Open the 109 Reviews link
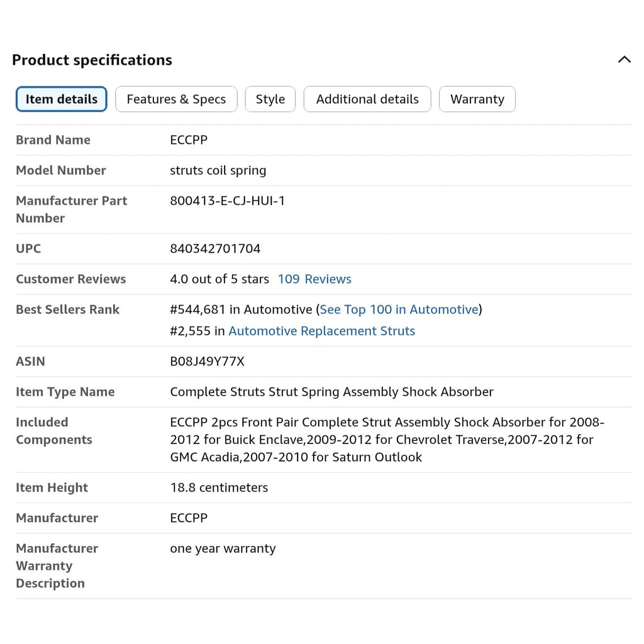 point(314,279)
